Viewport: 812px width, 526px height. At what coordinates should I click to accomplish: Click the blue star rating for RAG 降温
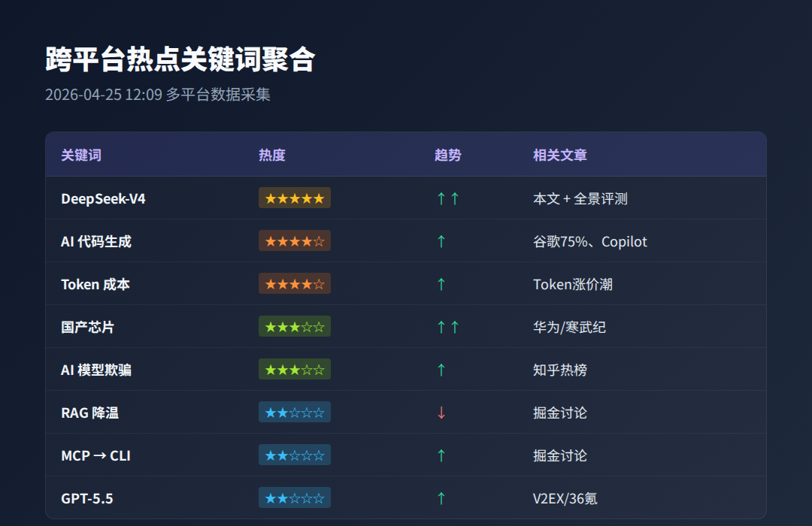(295, 412)
